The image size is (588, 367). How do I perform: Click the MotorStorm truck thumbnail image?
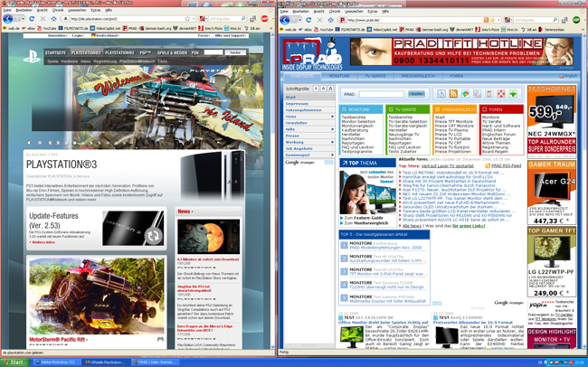pos(97,296)
